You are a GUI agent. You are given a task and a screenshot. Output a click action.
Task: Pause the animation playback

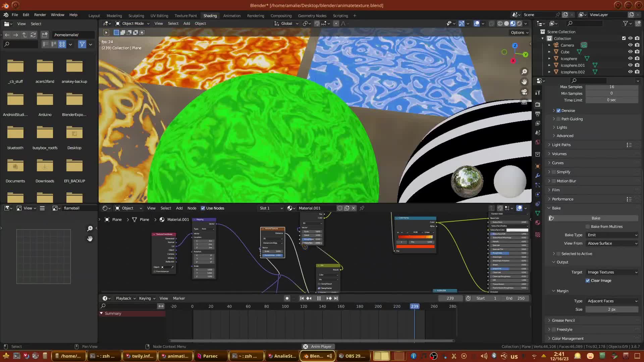click(x=319, y=298)
